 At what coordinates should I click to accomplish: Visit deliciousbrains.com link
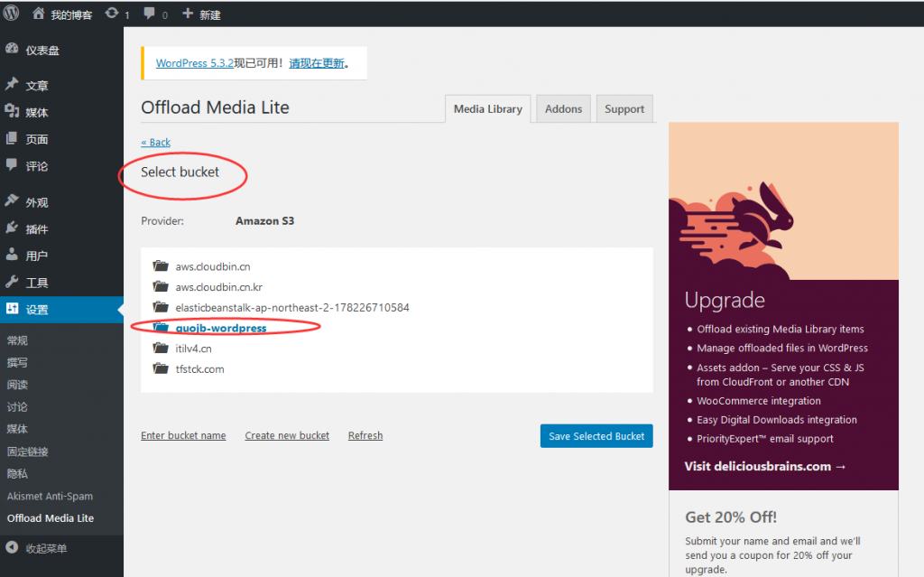(x=765, y=466)
